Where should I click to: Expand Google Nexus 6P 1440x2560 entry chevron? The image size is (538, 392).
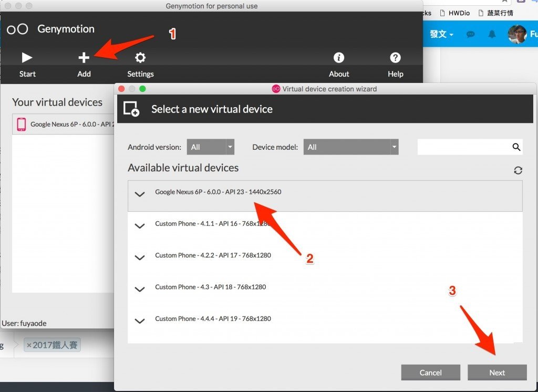click(x=140, y=194)
